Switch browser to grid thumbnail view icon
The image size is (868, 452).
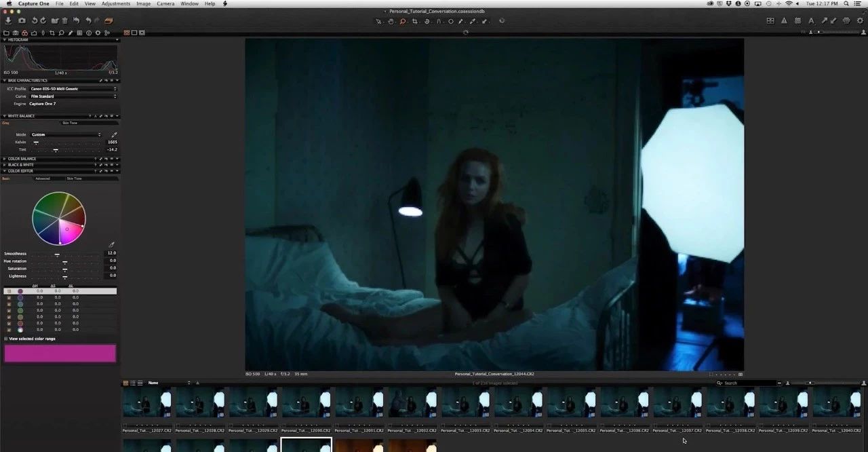(x=125, y=383)
